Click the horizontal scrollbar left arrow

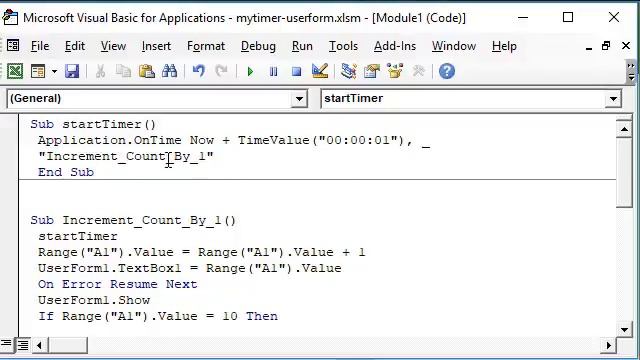[x=39, y=346]
